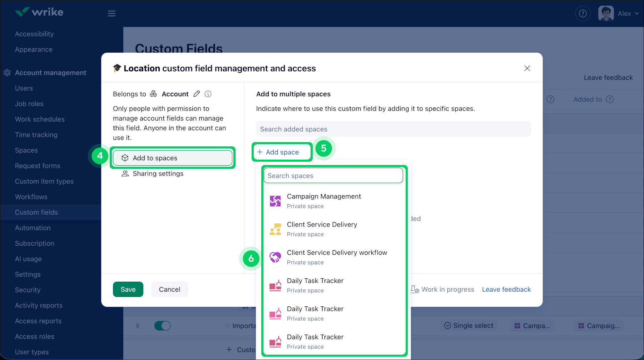Viewport: 644px width, 360px height.
Task: Click Work in progress label
Action: [448, 290]
